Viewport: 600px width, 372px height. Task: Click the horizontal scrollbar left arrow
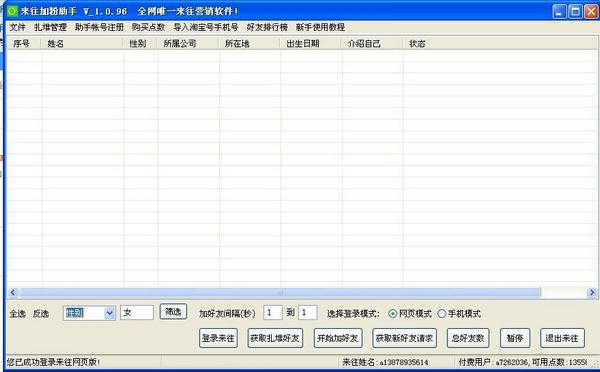[13, 293]
